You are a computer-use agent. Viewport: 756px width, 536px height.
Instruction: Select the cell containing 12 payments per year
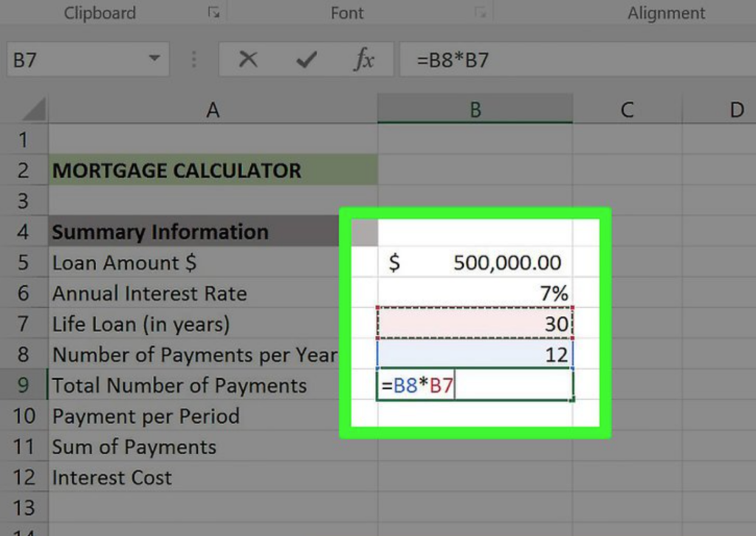[x=475, y=354]
